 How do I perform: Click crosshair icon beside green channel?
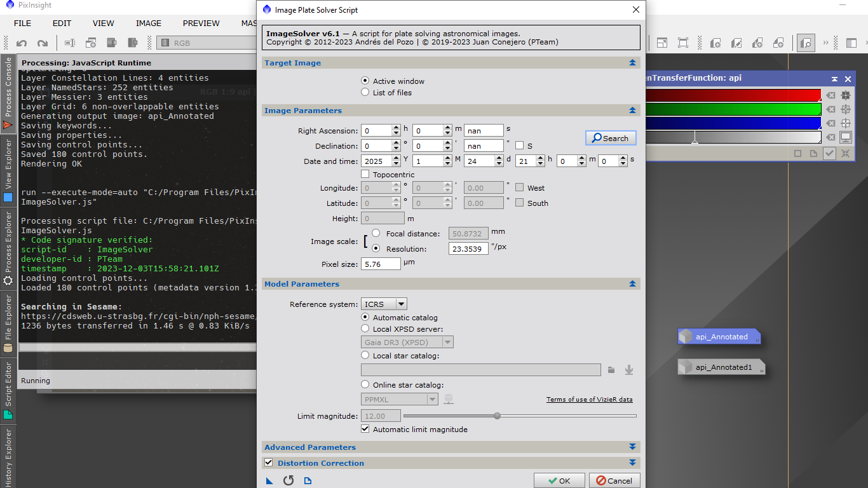click(846, 109)
